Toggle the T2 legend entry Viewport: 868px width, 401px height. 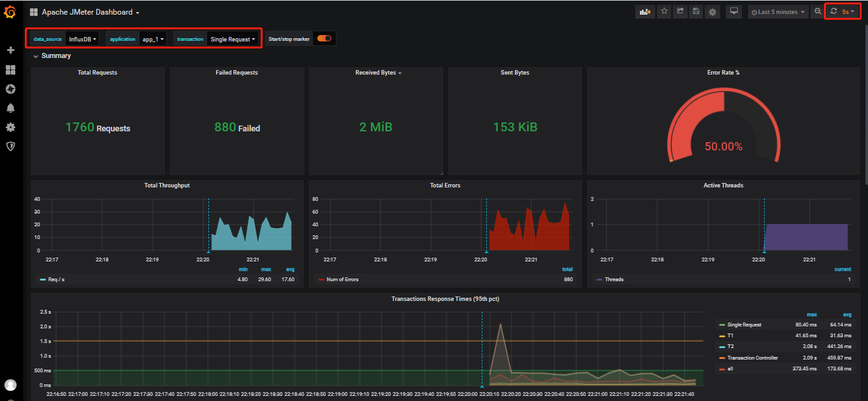pos(730,347)
